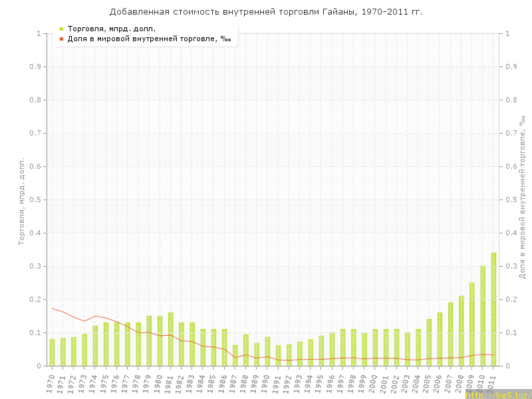This screenshot has height=399, width=532.
Task: Open the be5.biz watermark link
Action: coord(498,394)
